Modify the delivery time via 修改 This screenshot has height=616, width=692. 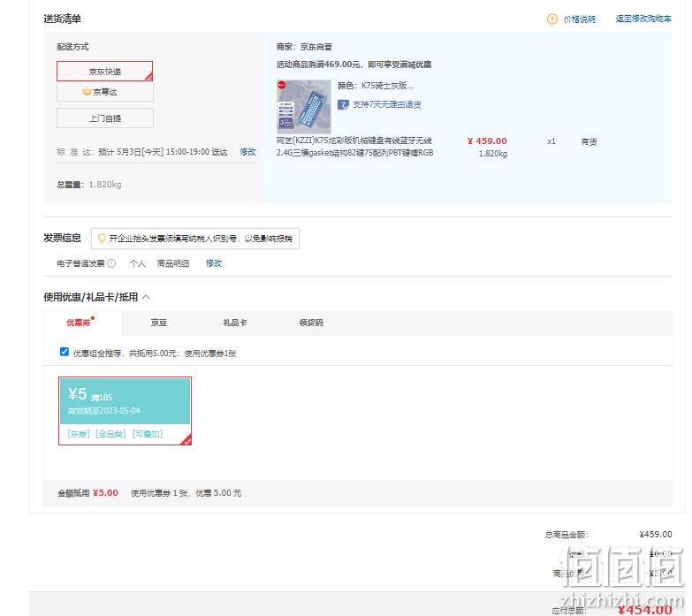pos(247,152)
